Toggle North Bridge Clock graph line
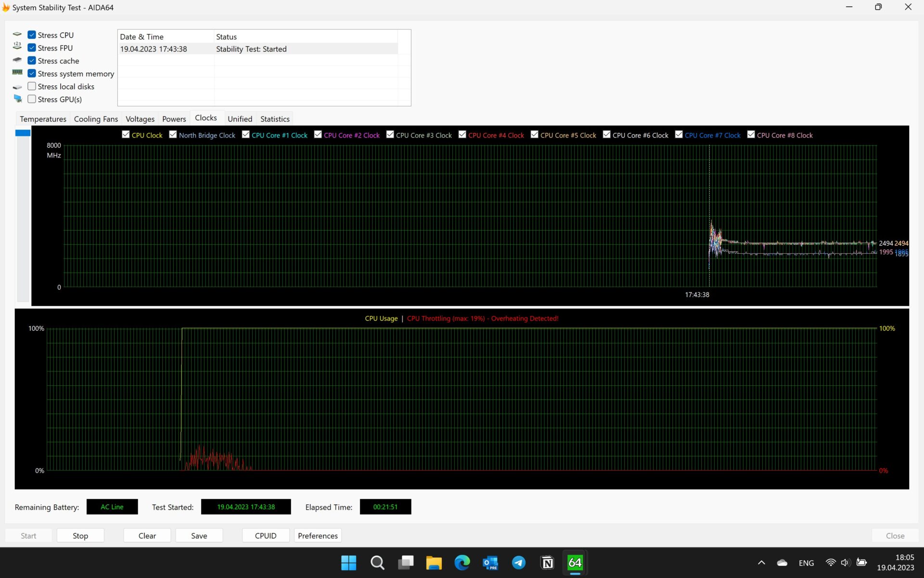 click(173, 134)
